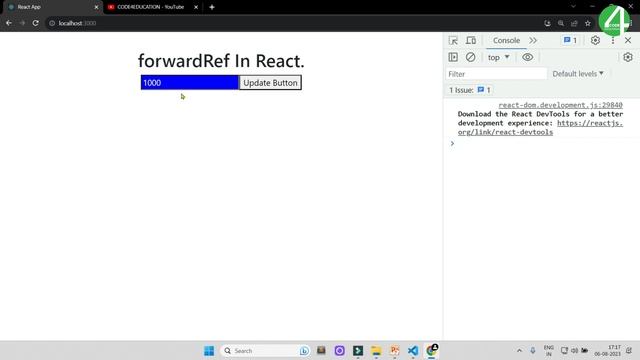Open the PowerPoint icon in the taskbar
The width and height of the screenshot is (640, 360).
tap(395, 351)
